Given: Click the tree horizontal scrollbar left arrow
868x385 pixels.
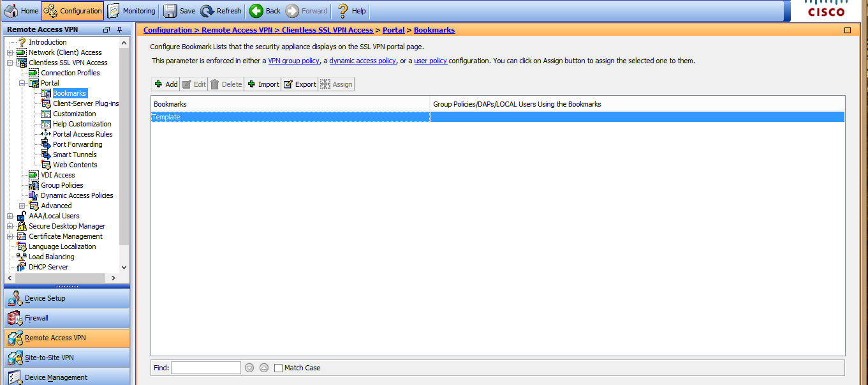Looking at the screenshot, I should [x=10, y=278].
